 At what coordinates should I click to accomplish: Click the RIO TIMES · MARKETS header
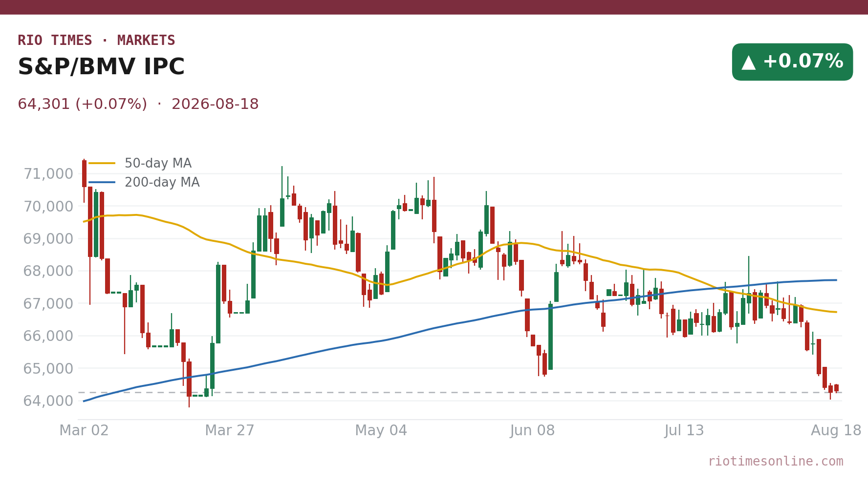(96, 41)
